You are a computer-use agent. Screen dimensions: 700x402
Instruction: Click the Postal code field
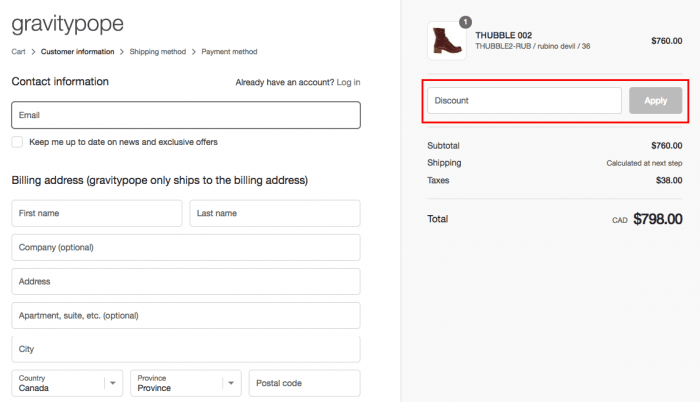coord(304,383)
